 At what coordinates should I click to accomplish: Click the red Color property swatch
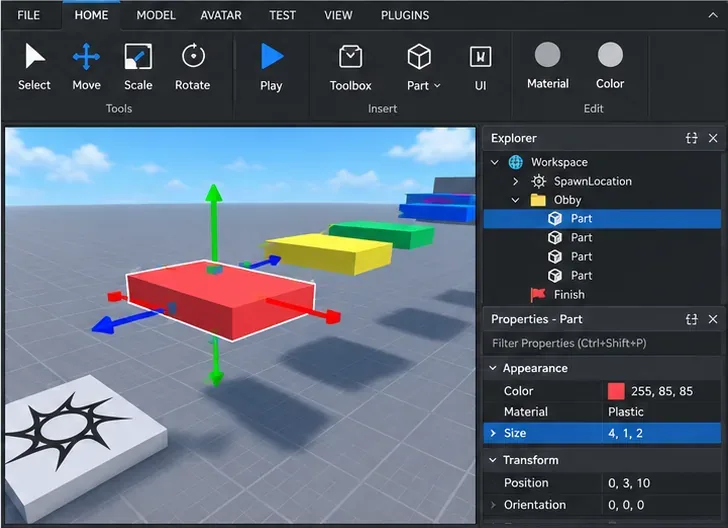616,391
